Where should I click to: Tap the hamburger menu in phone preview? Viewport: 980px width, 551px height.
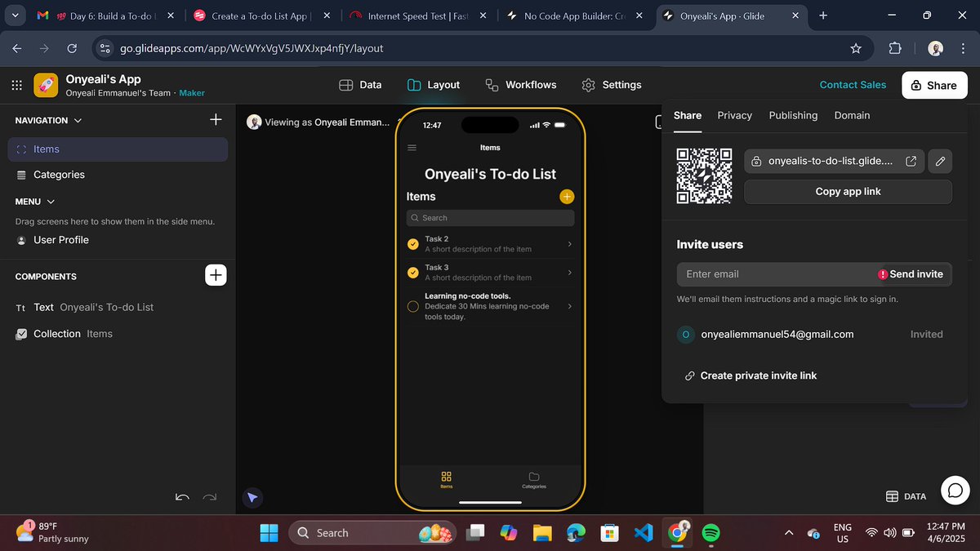click(x=412, y=148)
